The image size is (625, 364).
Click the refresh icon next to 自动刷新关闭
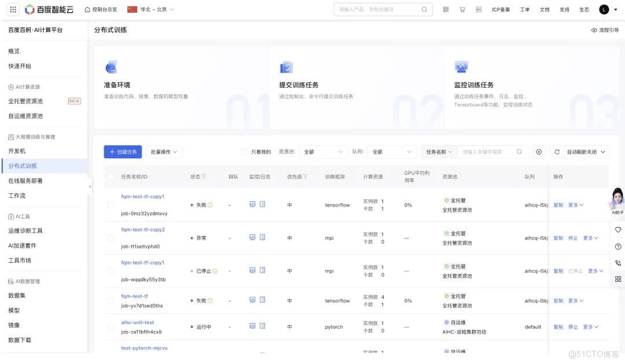tap(557, 152)
